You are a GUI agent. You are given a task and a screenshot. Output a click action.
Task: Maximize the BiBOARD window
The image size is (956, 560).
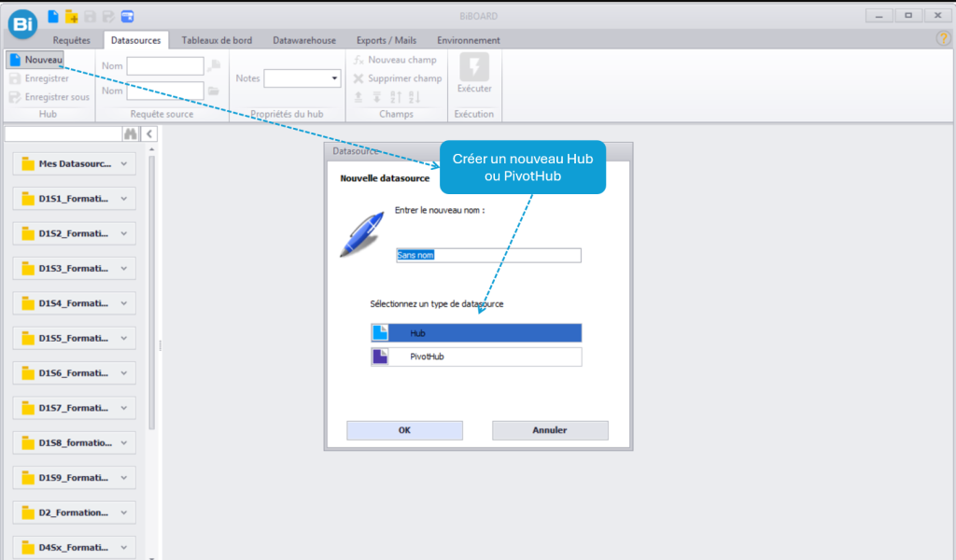(908, 16)
